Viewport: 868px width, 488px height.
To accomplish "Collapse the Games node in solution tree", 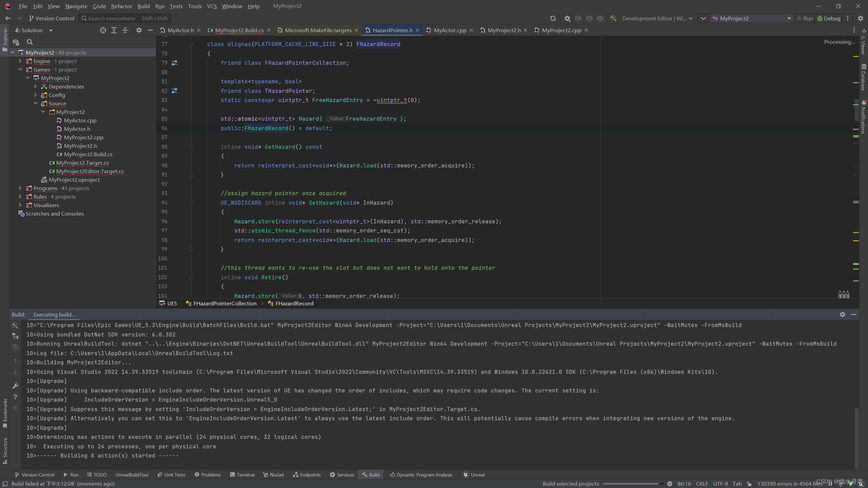I will click(x=20, y=69).
